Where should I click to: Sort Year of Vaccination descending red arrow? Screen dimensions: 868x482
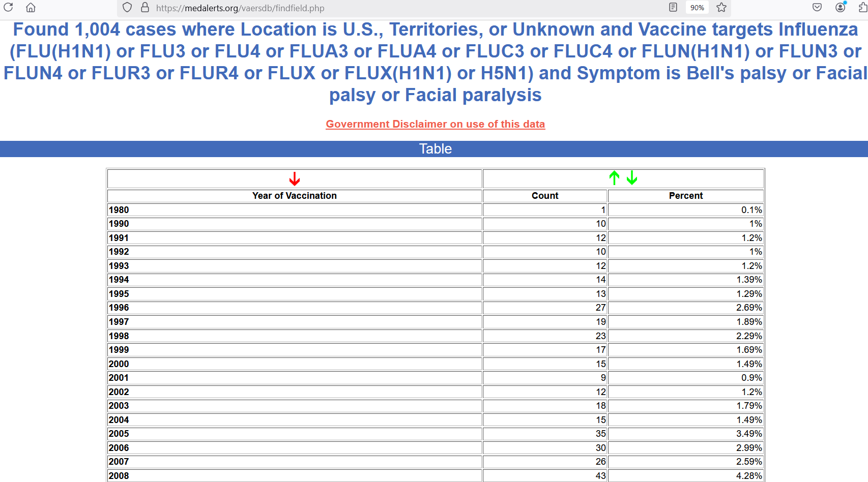[295, 179]
